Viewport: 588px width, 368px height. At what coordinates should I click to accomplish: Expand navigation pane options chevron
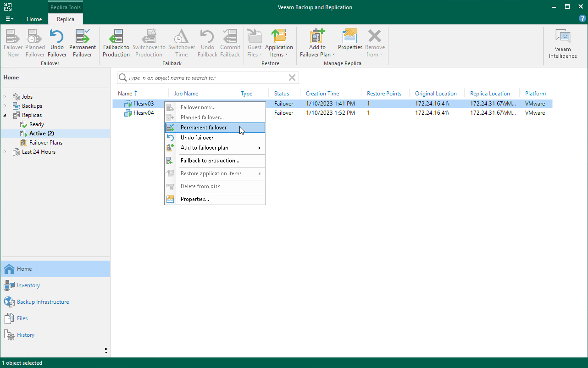tap(106, 351)
